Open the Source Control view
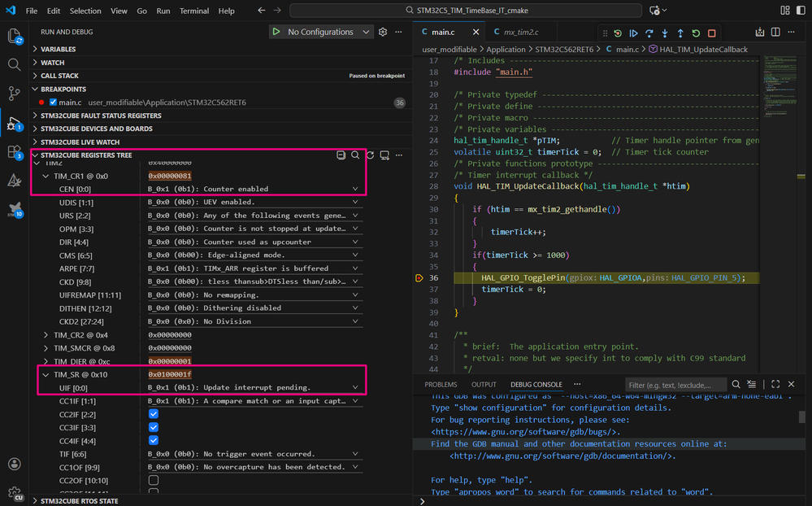This screenshot has height=506, width=812. tap(14, 94)
